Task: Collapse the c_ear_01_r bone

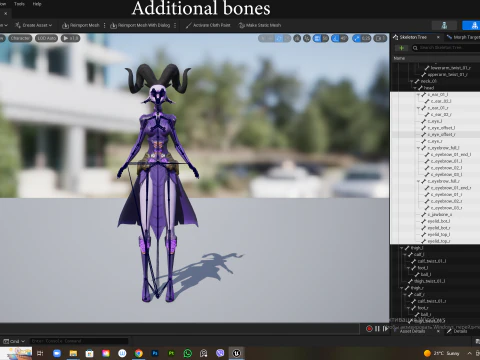Action: coord(419,108)
